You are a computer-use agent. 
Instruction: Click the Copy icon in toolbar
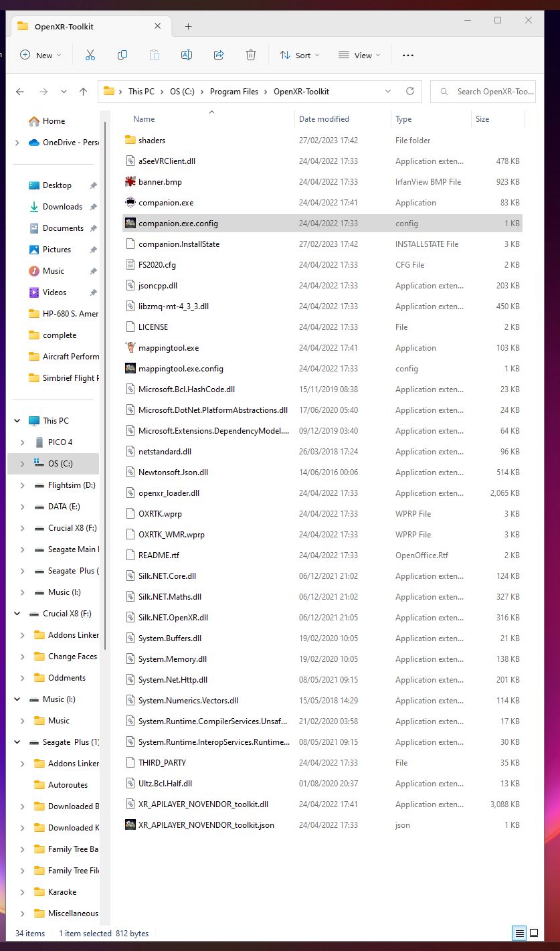[122, 55]
